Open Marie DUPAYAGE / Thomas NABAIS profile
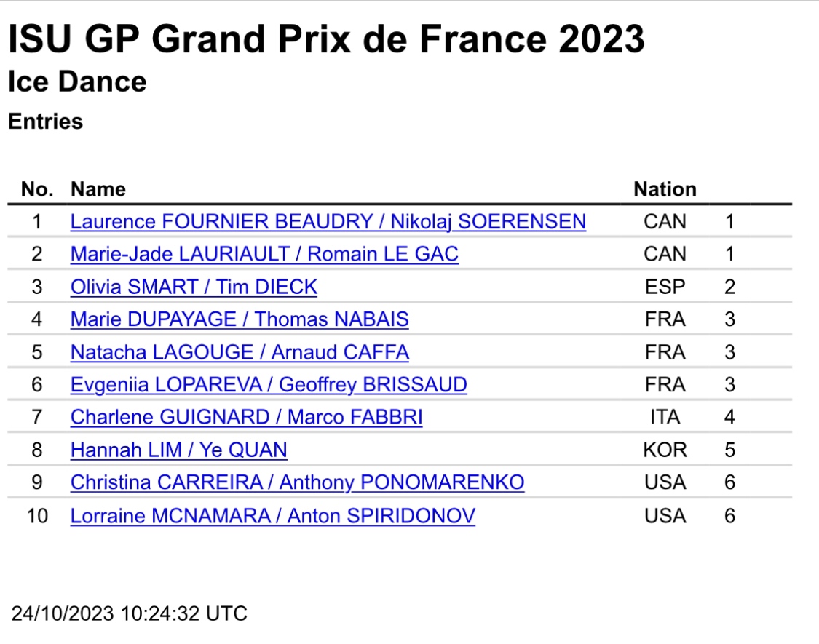 [x=240, y=319]
